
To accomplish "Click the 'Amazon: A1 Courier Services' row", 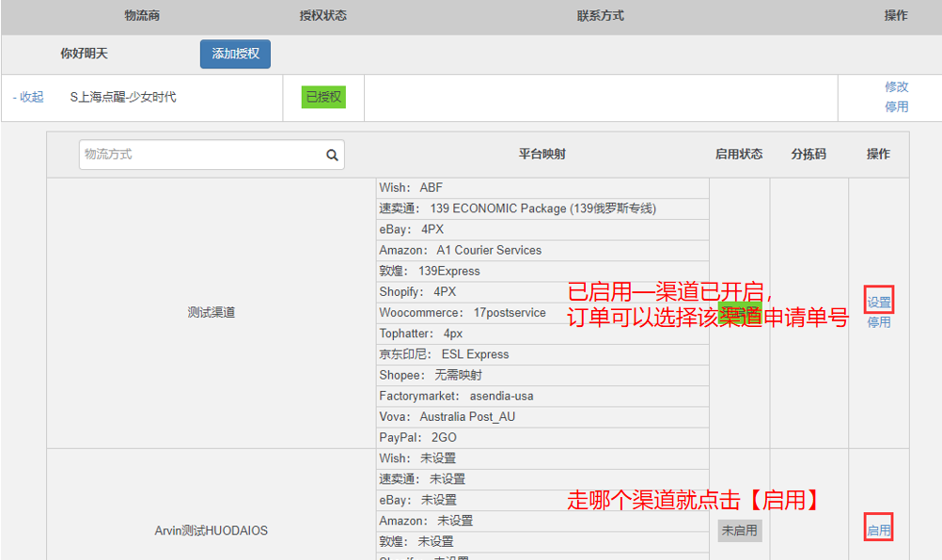I will (542, 250).
